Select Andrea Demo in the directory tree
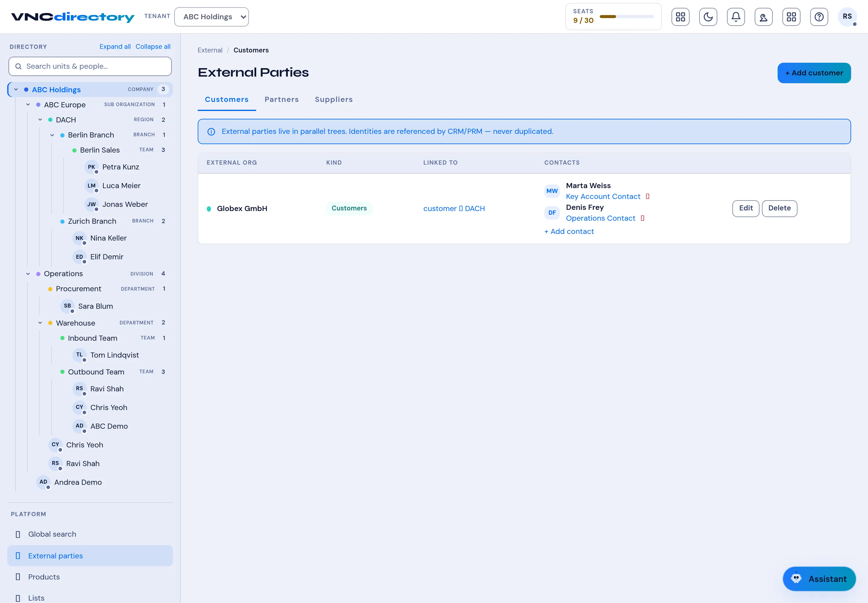 78,482
